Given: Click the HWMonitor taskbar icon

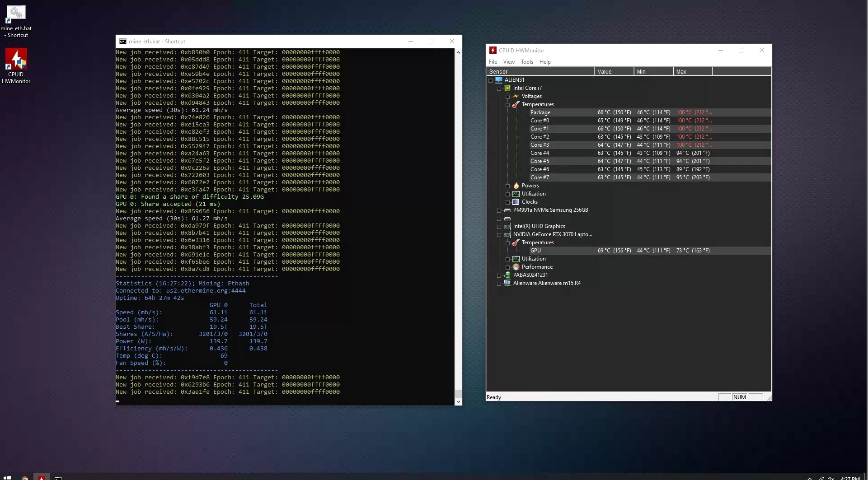Looking at the screenshot, I should [42, 477].
